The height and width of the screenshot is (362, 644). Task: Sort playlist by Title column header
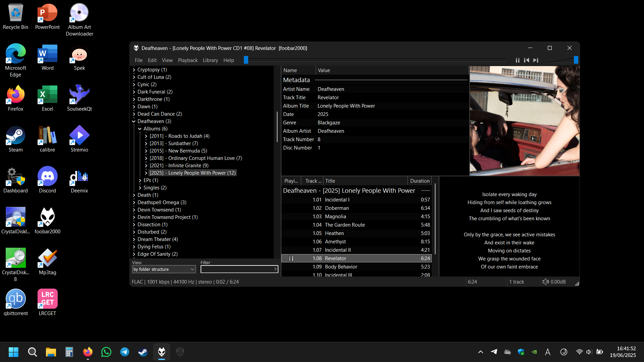[365, 181]
